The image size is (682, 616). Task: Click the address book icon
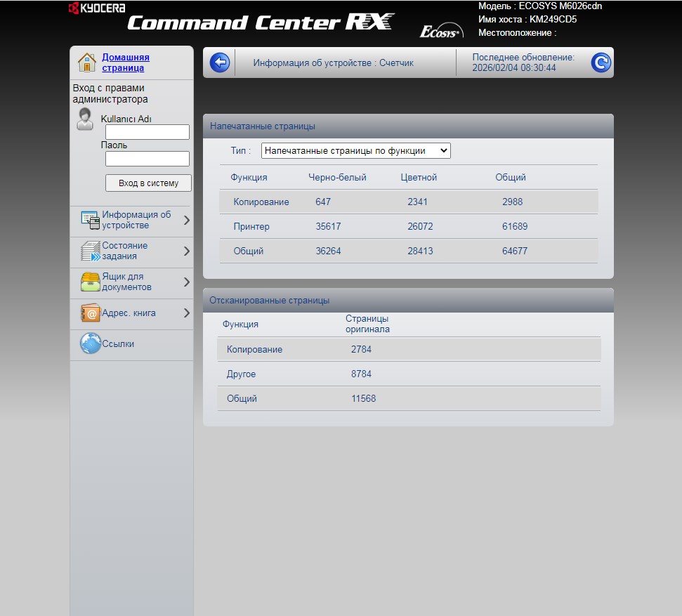tap(91, 313)
